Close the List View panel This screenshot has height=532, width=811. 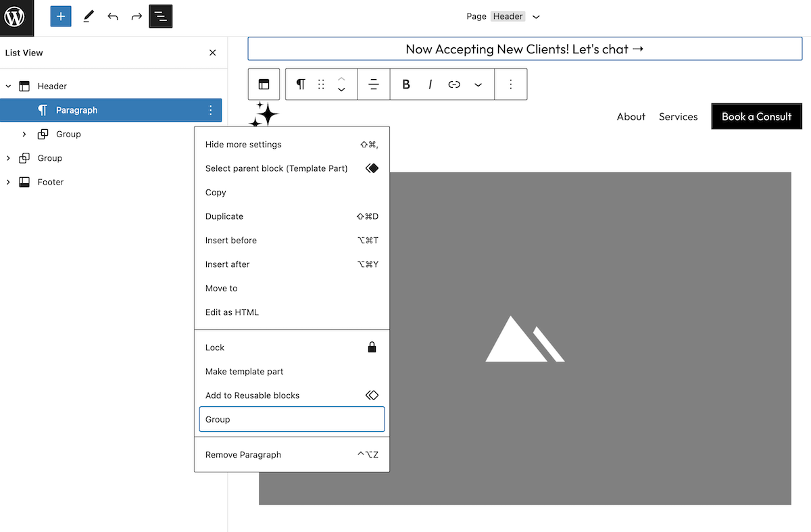point(213,53)
